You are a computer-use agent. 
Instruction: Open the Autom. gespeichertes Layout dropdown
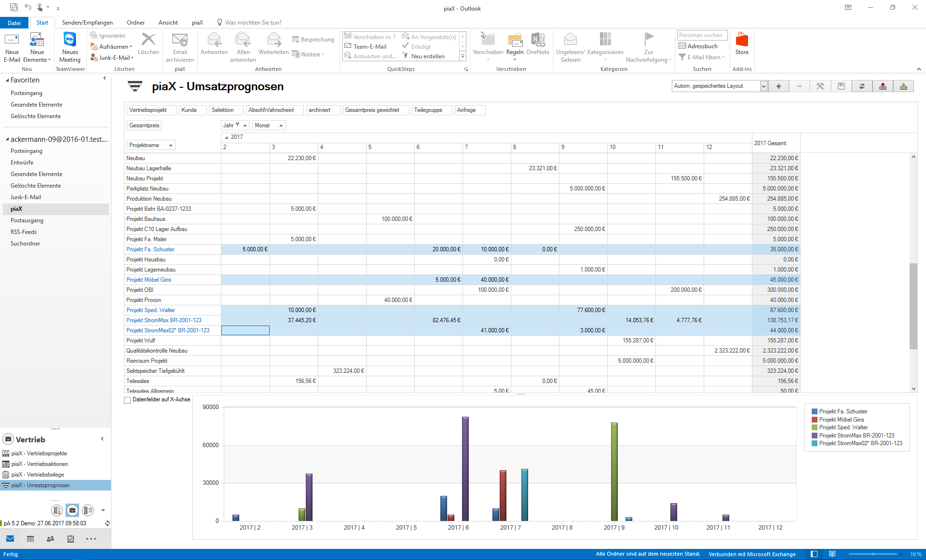pyautogui.click(x=763, y=86)
